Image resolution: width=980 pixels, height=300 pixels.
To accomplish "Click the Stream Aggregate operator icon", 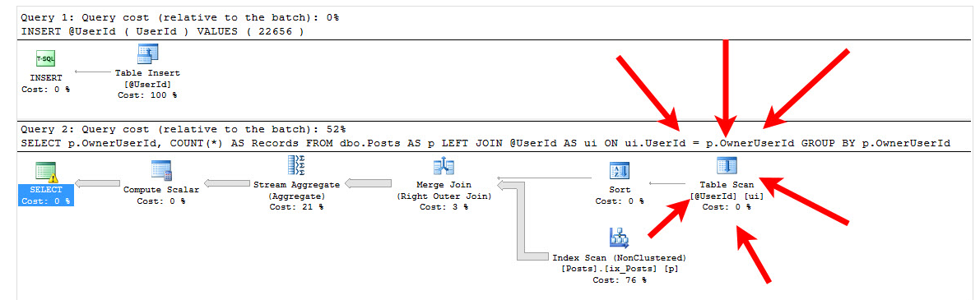I will [297, 164].
